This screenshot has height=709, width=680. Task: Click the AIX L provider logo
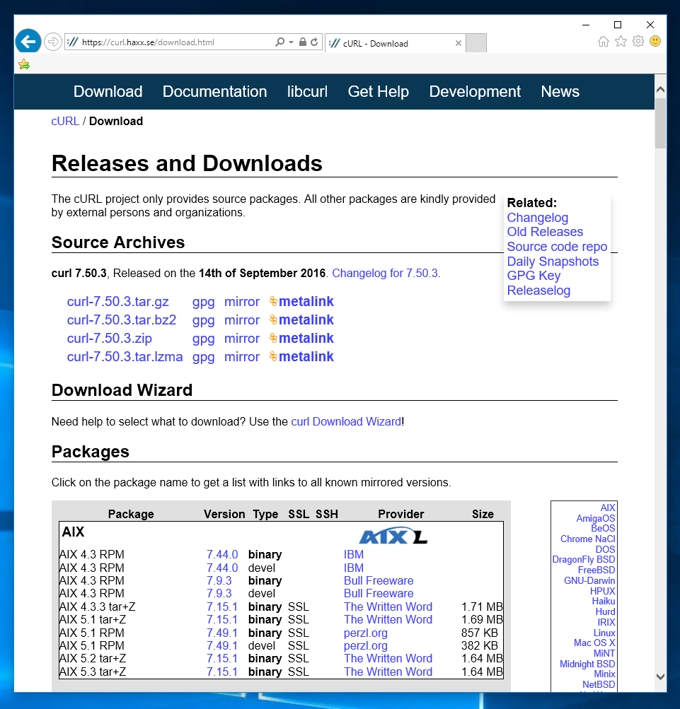coord(393,536)
